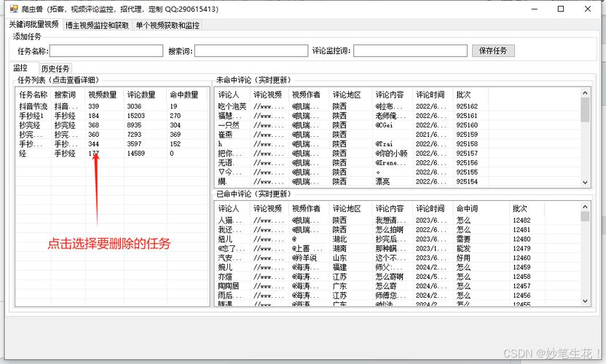Open the 博主视频监控和获取 tab
Screen dimensions: 606x364
point(97,25)
